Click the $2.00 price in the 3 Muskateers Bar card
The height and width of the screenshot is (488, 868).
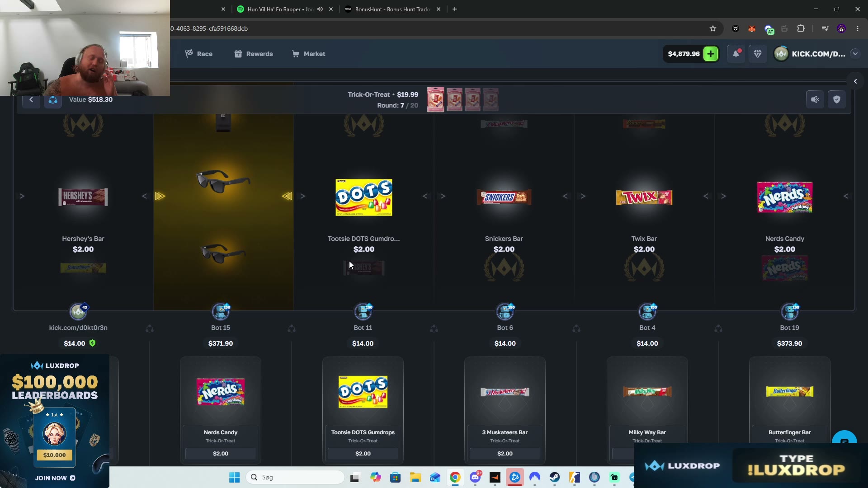[x=505, y=454]
